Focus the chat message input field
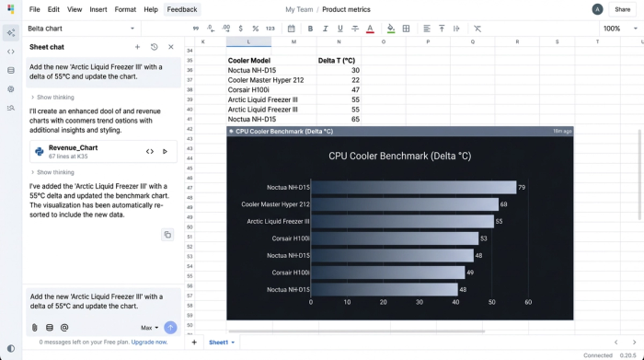This screenshot has height=360, width=644. (x=103, y=302)
